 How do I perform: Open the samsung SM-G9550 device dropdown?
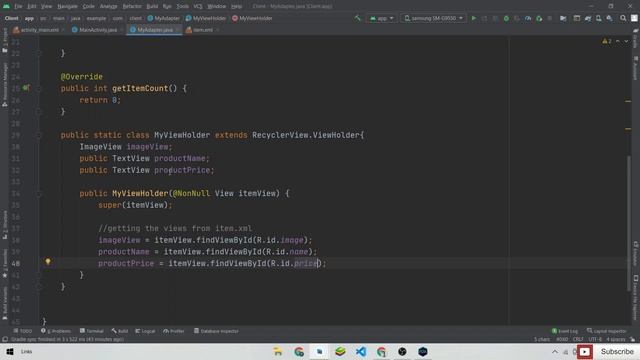[433, 18]
